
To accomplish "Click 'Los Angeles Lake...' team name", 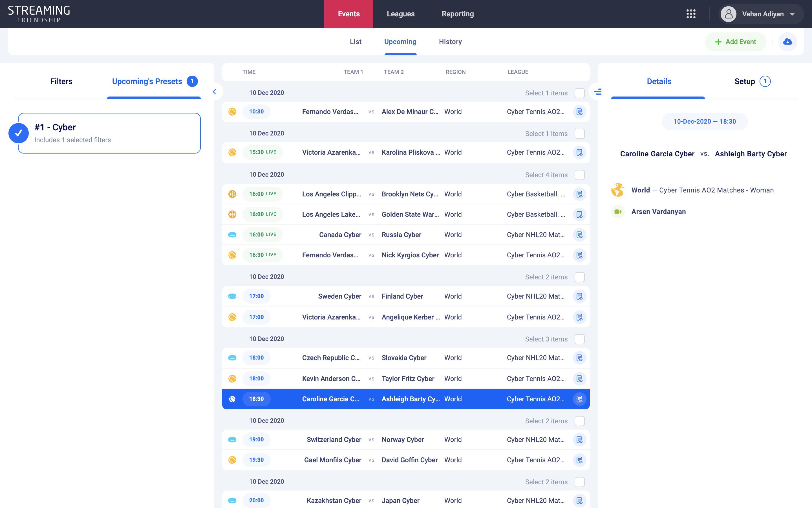I will click(331, 214).
